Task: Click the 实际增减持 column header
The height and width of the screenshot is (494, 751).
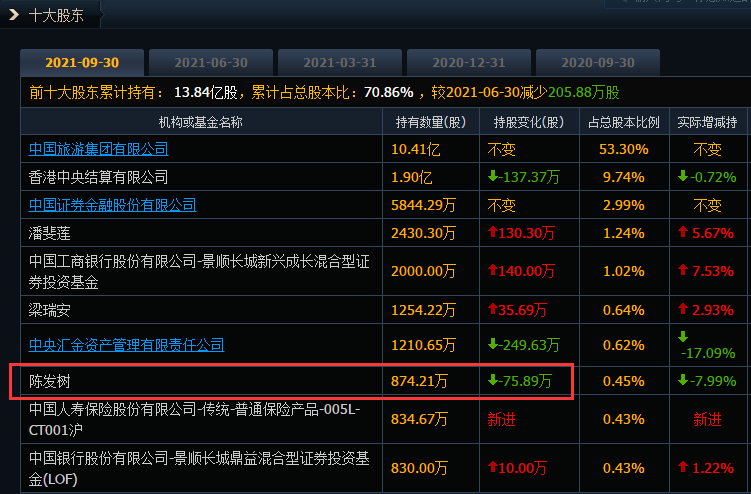Action: [x=707, y=123]
